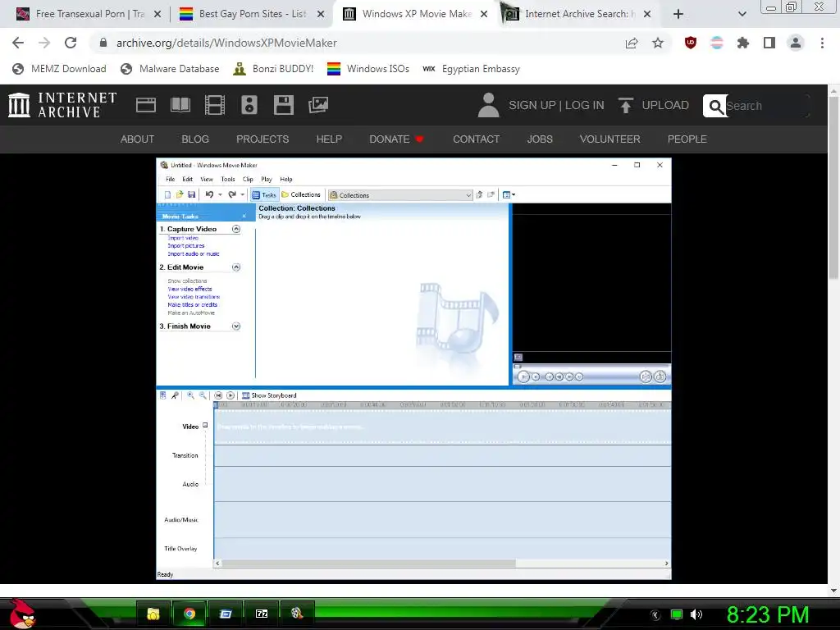Click the Archive video film icon

pos(215,105)
